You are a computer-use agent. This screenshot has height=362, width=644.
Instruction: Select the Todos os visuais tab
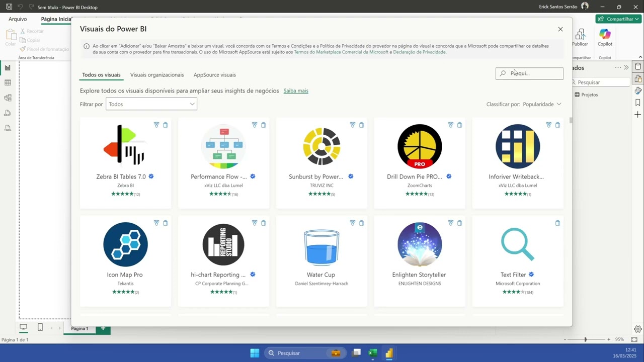pyautogui.click(x=101, y=75)
